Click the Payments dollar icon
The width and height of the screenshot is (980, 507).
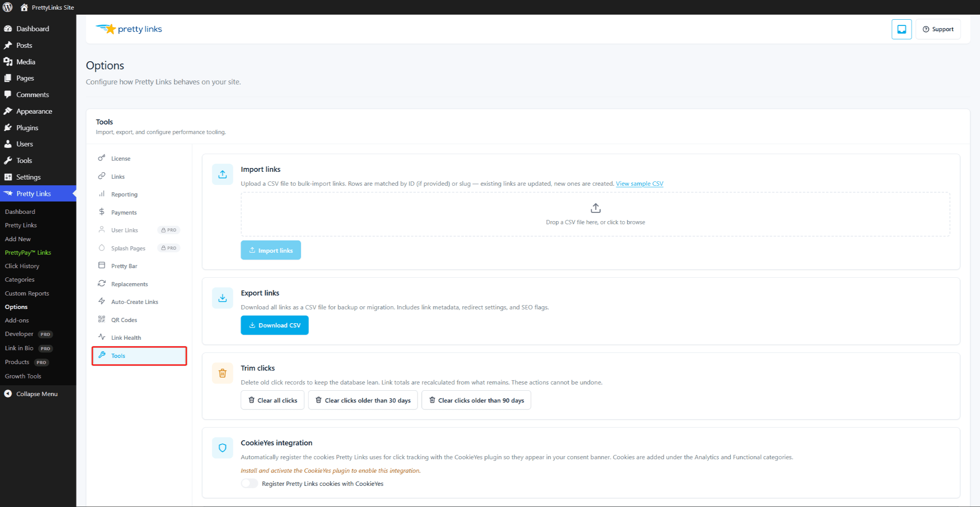point(102,212)
